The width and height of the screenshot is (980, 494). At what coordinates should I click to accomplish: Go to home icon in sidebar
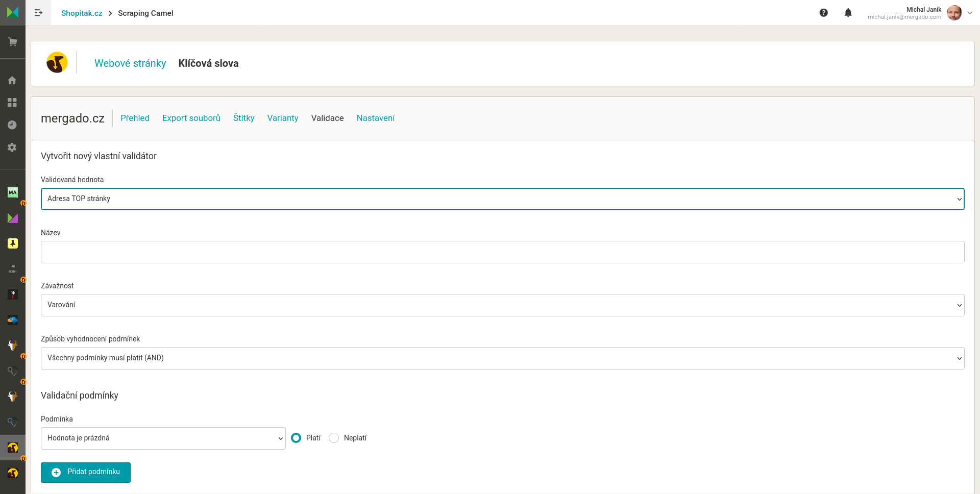click(12, 80)
